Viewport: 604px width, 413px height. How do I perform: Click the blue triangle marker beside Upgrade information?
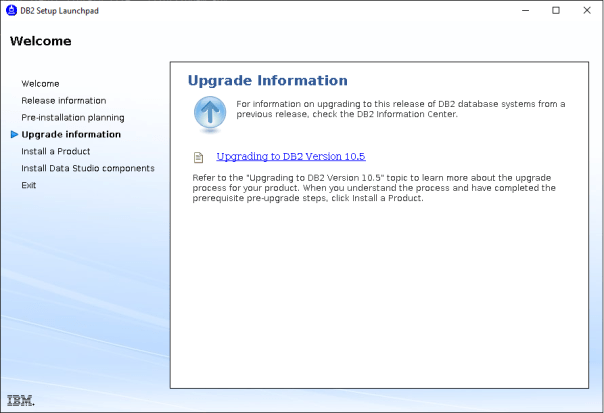(x=13, y=134)
